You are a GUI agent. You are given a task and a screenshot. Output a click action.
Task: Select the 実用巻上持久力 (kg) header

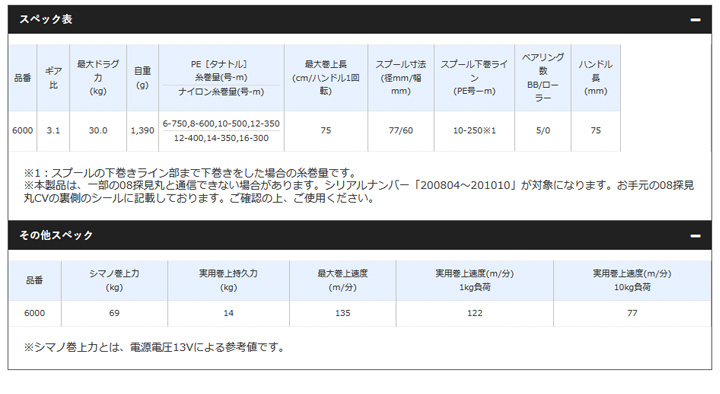(228, 280)
